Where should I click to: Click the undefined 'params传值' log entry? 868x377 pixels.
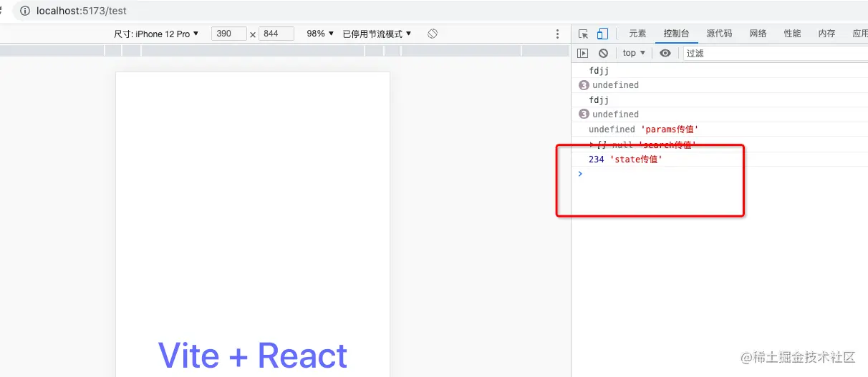click(x=720, y=129)
